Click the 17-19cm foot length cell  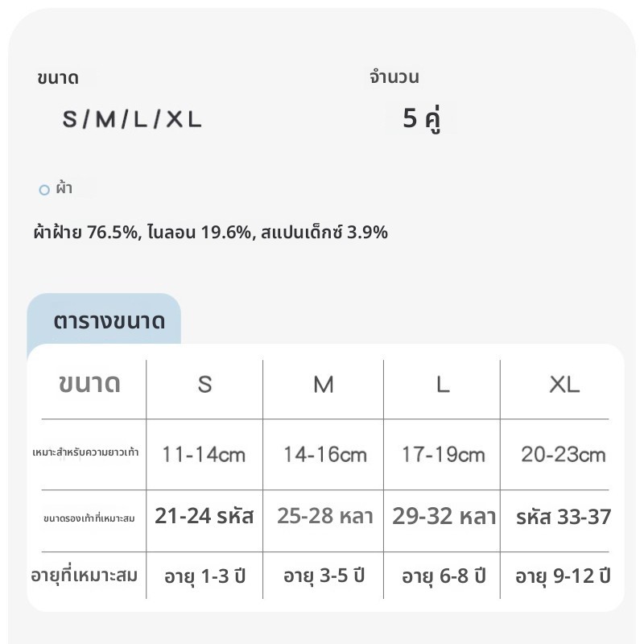pos(444,455)
